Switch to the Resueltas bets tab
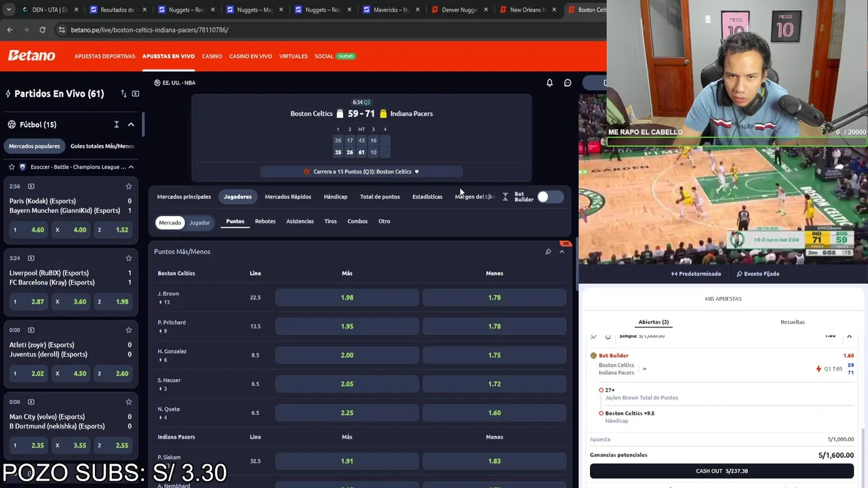Image resolution: width=868 pixels, height=488 pixels. (793, 322)
